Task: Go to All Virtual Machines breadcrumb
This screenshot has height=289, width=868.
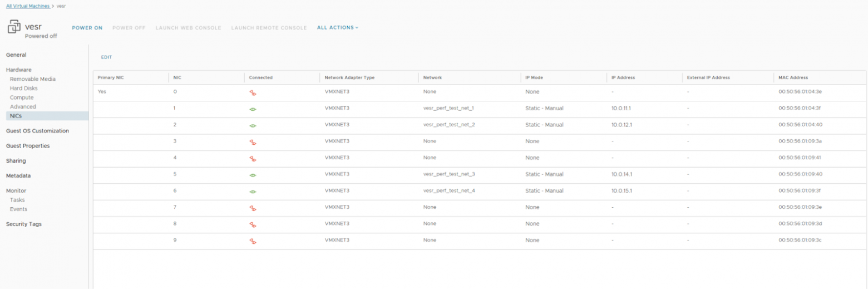Action: click(x=28, y=6)
